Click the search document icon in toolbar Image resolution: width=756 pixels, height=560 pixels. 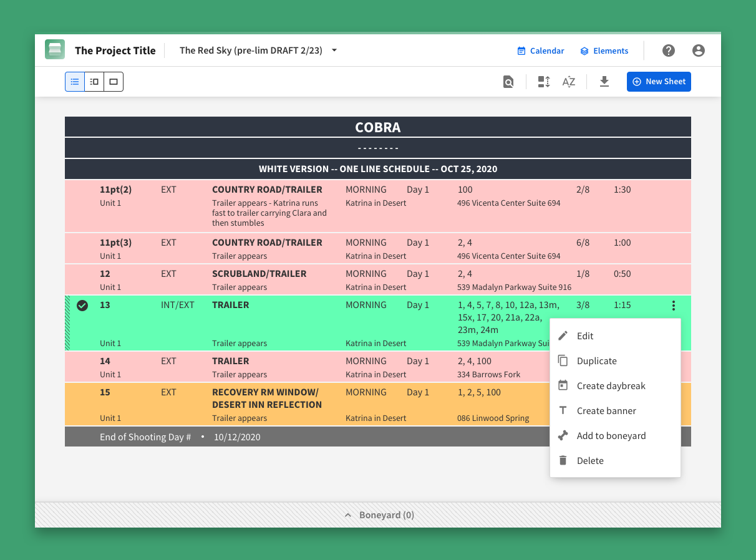coord(508,82)
